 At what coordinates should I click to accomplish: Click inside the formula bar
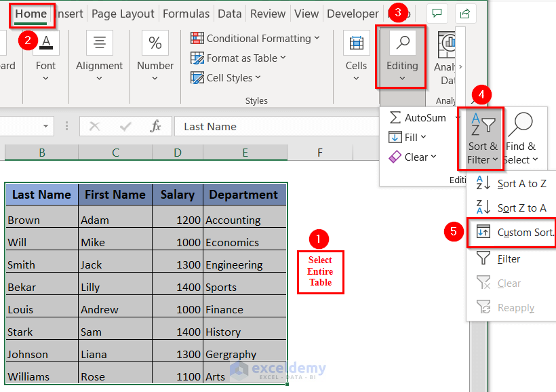tap(271, 126)
